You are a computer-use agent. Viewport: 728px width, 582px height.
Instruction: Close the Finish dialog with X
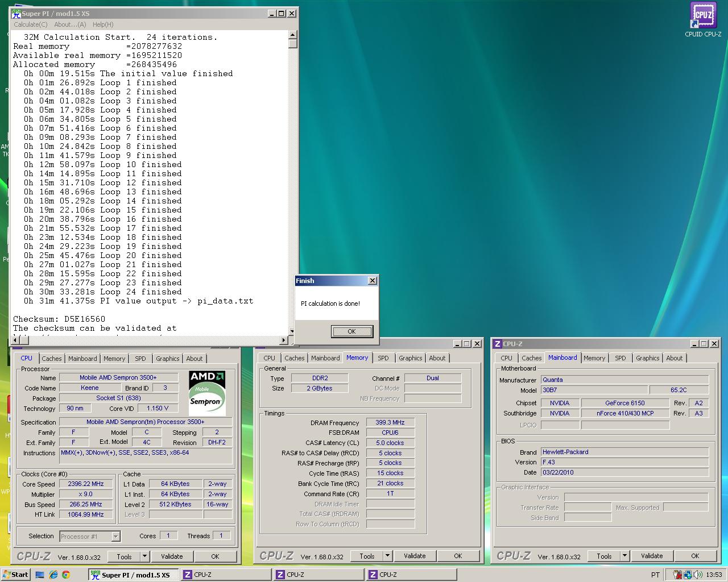[x=373, y=281]
